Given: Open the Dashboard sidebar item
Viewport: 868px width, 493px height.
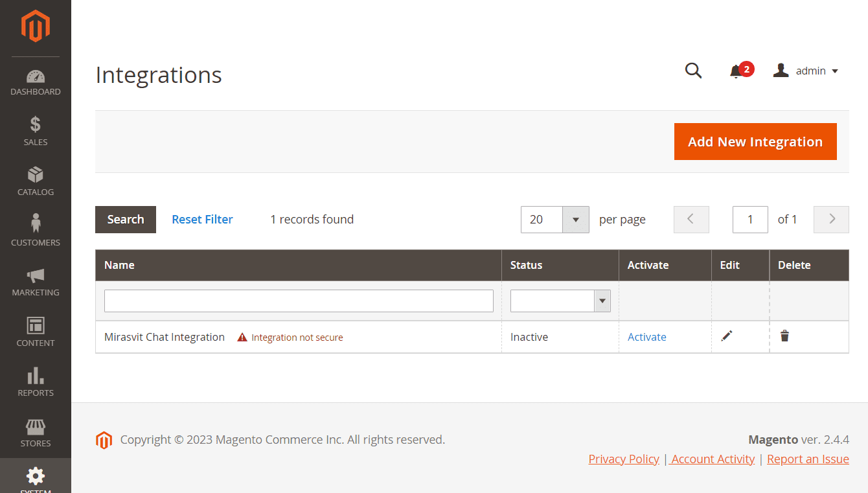Looking at the screenshot, I should point(36,83).
